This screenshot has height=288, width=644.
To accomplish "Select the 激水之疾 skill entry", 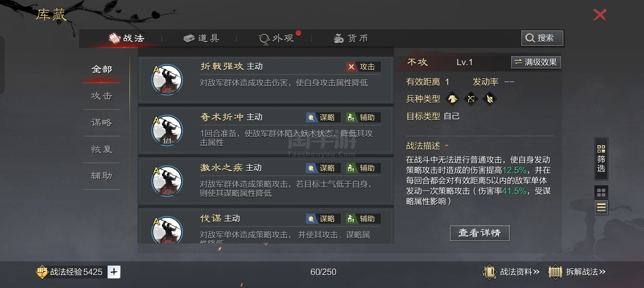I will 266,181.
